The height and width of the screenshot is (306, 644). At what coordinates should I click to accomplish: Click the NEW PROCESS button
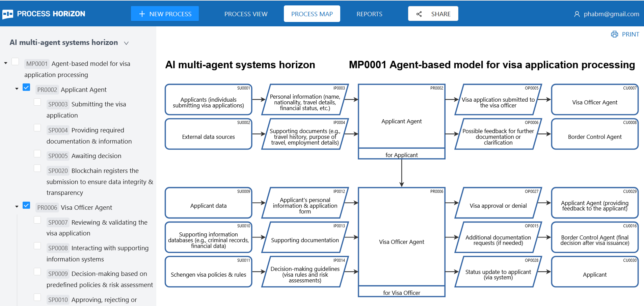(x=165, y=14)
